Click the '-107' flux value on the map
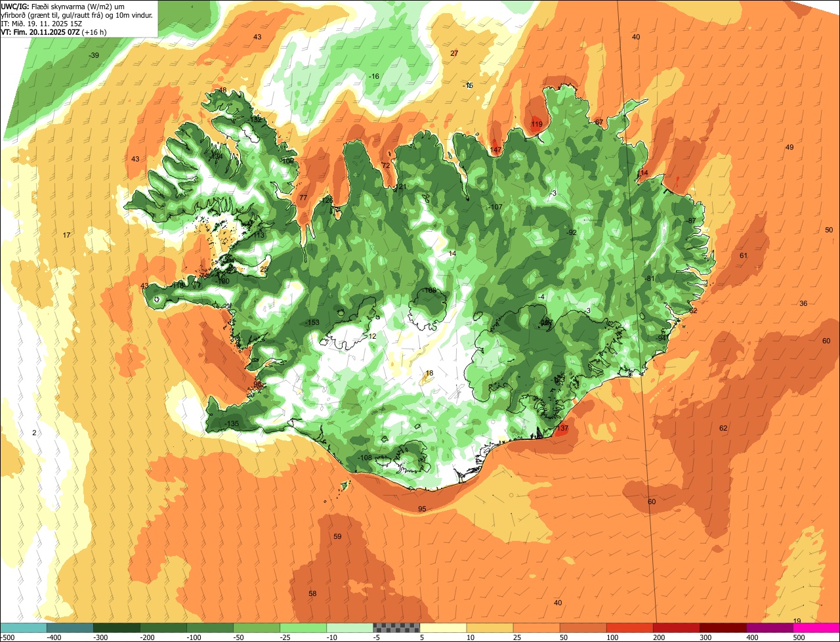This screenshot has width=840, height=642. tap(495, 207)
